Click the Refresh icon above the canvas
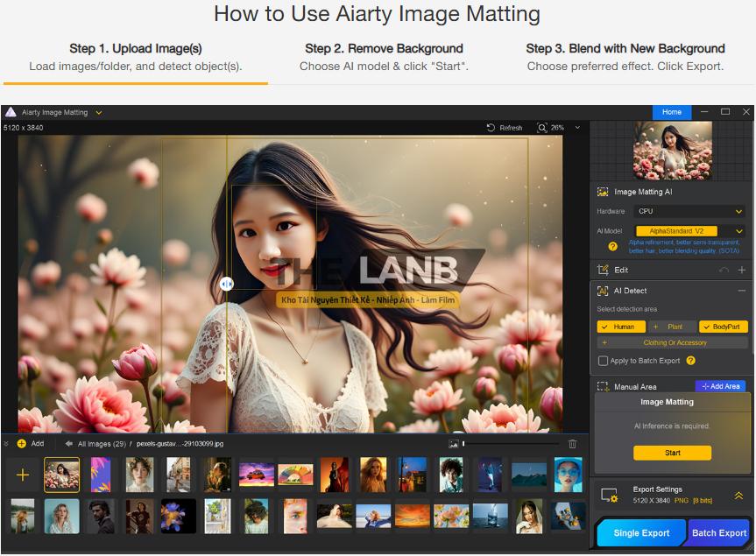Screen dimensions: 756x556 pos(491,128)
